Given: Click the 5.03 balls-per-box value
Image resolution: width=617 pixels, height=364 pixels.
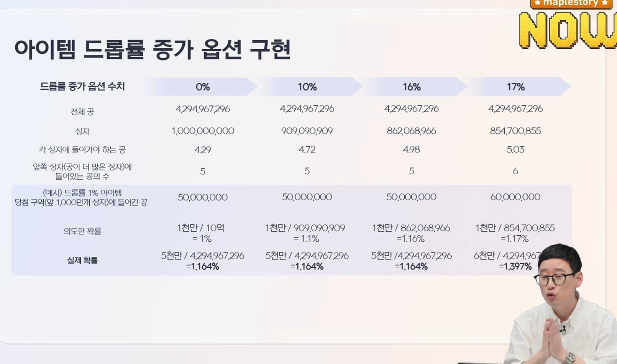Looking at the screenshot, I should click(515, 149).
